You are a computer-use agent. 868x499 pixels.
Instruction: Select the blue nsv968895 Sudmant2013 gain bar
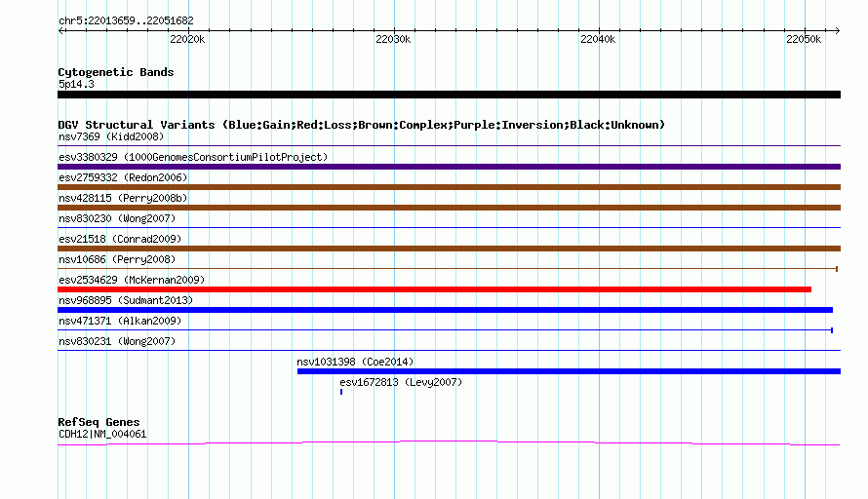(x=445, y=310)
